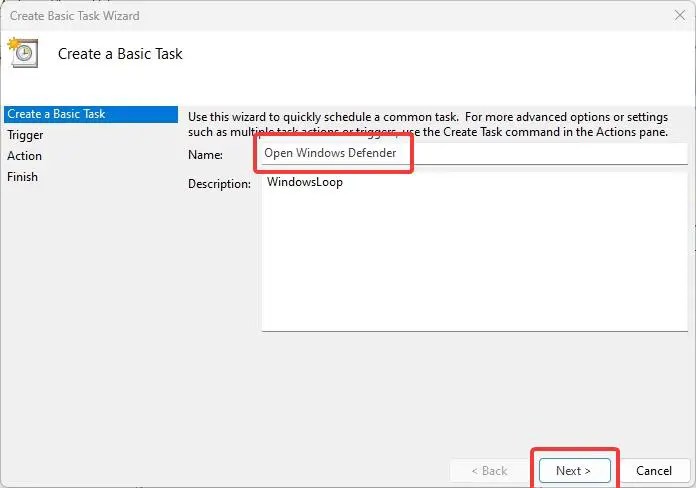
Task: Close the Create Basic Task Wizard window
Action: pos(680,16)
